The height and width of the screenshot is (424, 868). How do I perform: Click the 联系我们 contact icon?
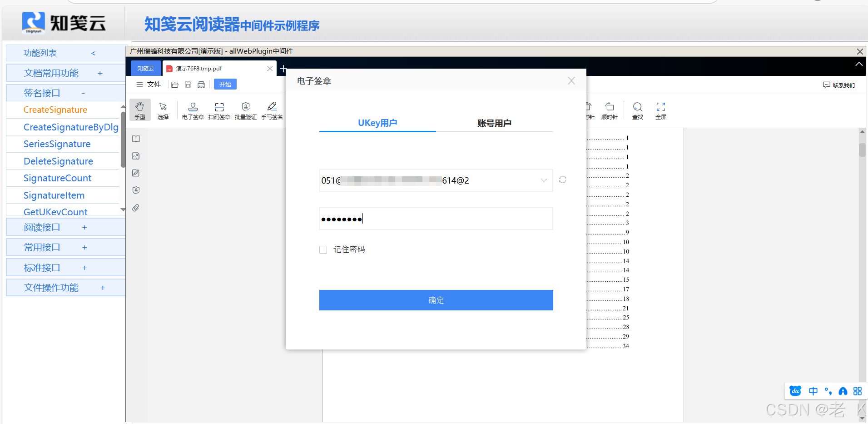[827, 85]
